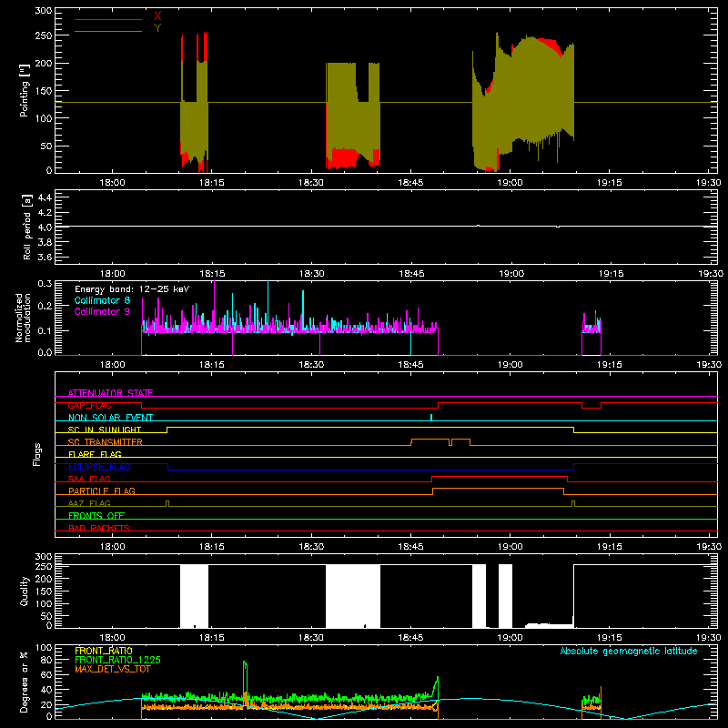Click the NON_SOLAR_EVENT cyan spike marker
728x728 pixels.
click(431, 418)
